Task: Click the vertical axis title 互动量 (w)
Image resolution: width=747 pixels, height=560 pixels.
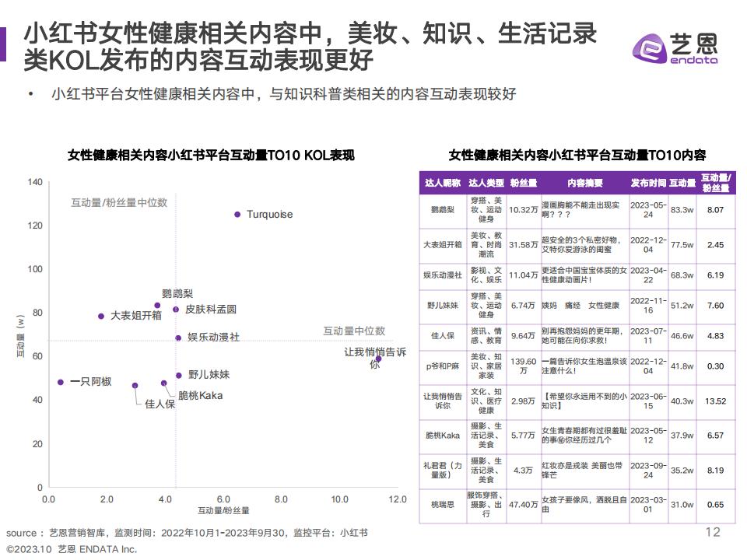Action: pos(20,336)
